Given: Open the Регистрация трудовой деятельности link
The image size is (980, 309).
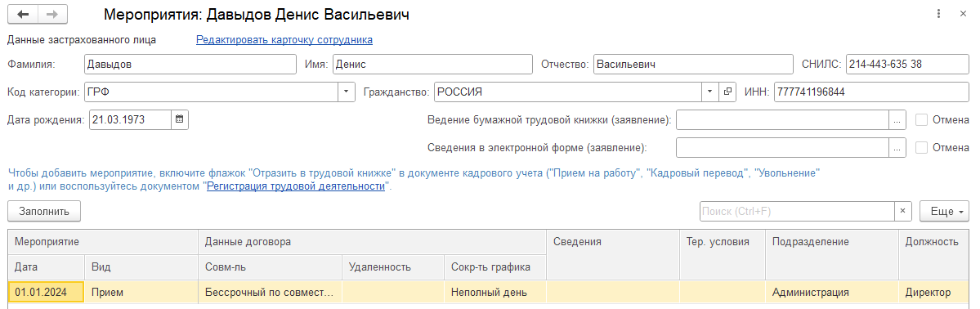Looking at the screenshot, I should click(296, 186).
